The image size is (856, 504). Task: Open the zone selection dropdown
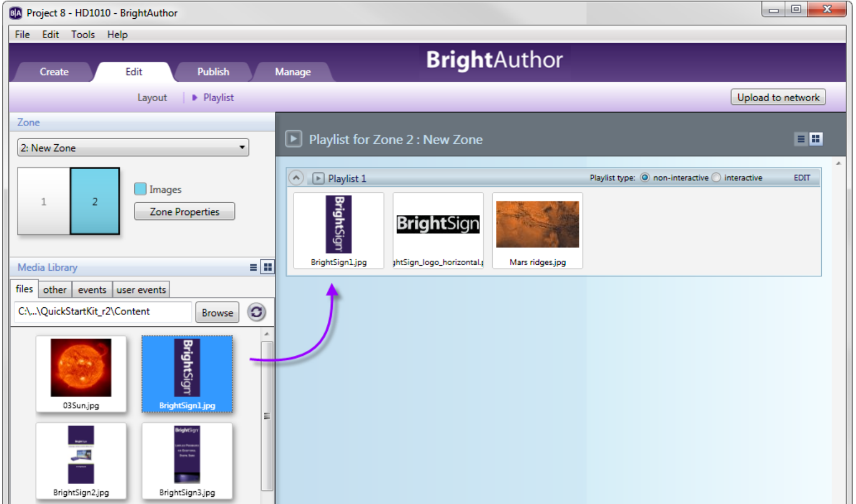pos(133,148)
